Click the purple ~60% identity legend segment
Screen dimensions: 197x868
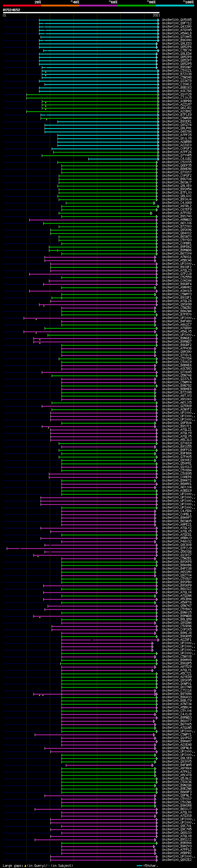pos(98,6)
